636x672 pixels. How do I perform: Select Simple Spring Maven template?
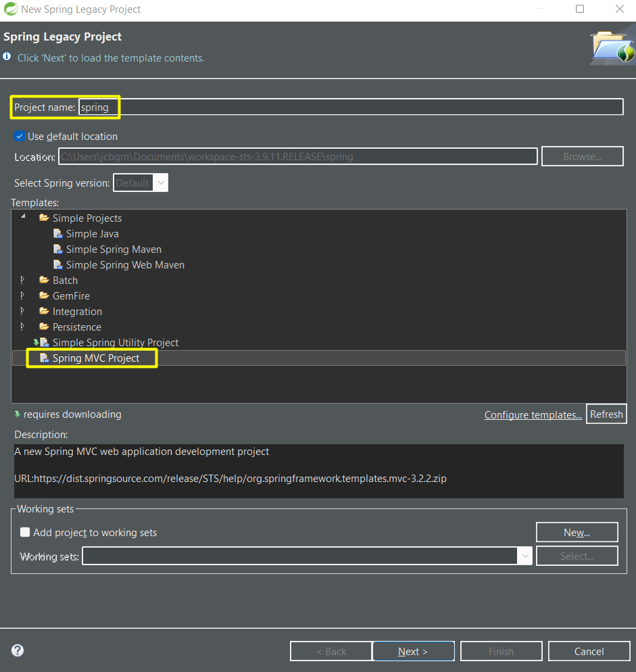point(114,249)
